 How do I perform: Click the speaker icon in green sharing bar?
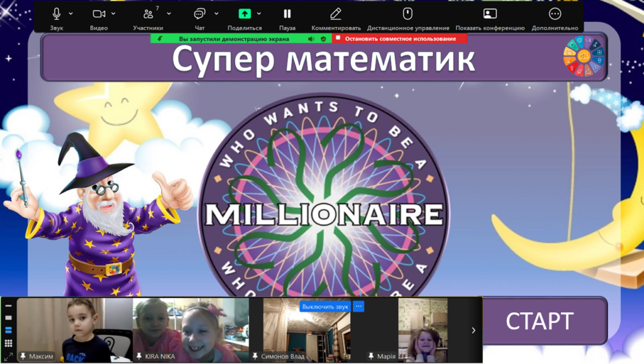311,38
